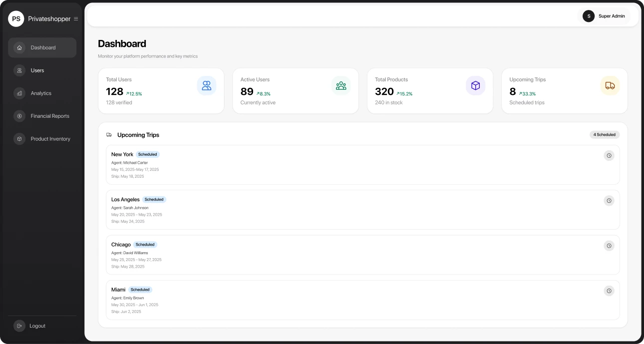Click the 'Scheduled trips' text
The height and width of the screenshot is (344, 644).
tap(527, 103)
